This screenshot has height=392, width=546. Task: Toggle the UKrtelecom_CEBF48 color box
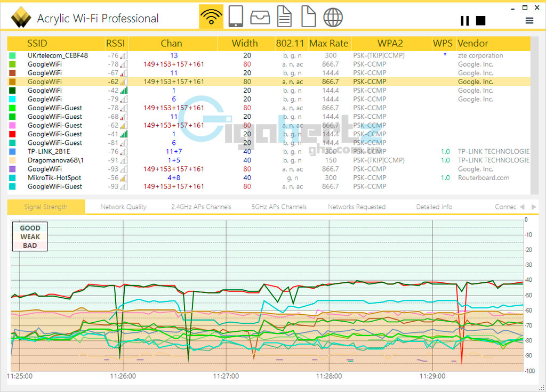(13, 55)
